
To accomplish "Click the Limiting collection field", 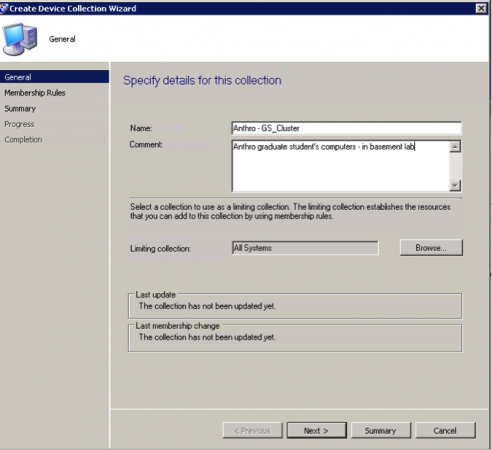I will [305, 248].
